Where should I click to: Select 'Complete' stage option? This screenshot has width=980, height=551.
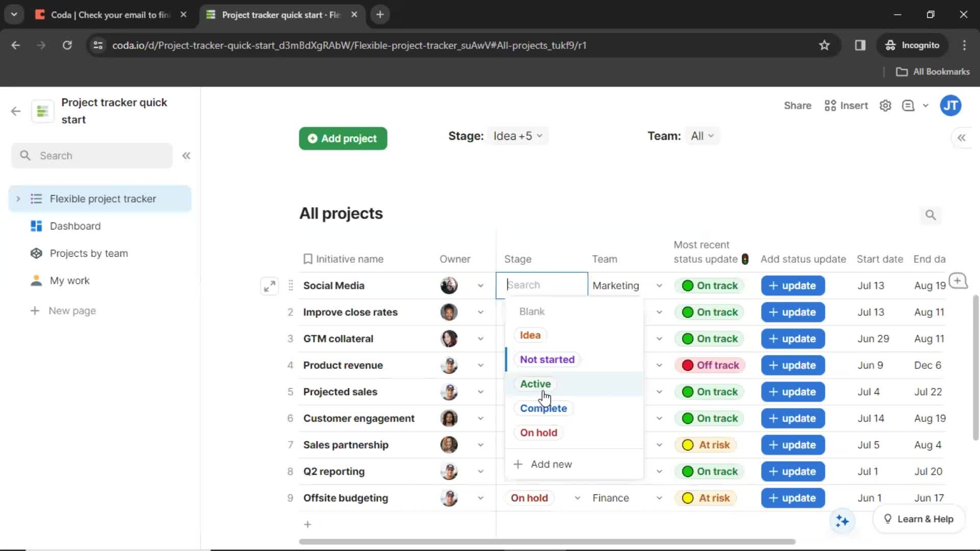(x=544, y=408)
